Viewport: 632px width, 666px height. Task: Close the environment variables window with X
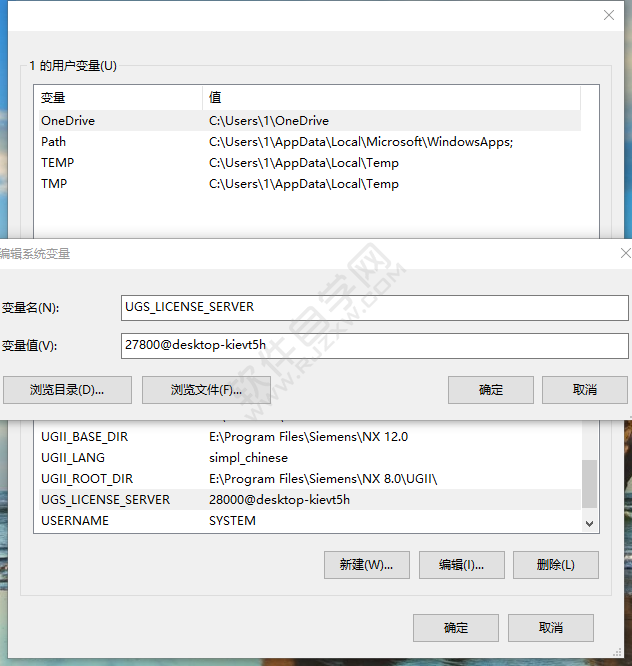click(x=608, y=15)
